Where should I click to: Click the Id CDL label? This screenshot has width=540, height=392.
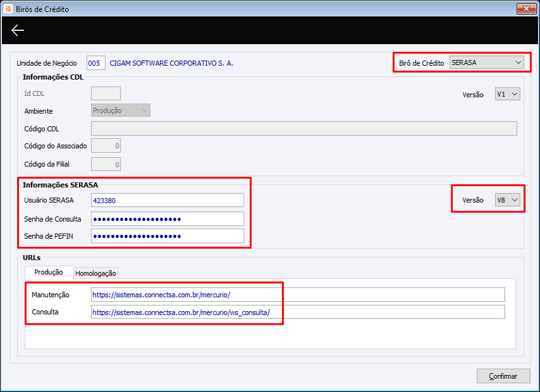tap(34, 93)
